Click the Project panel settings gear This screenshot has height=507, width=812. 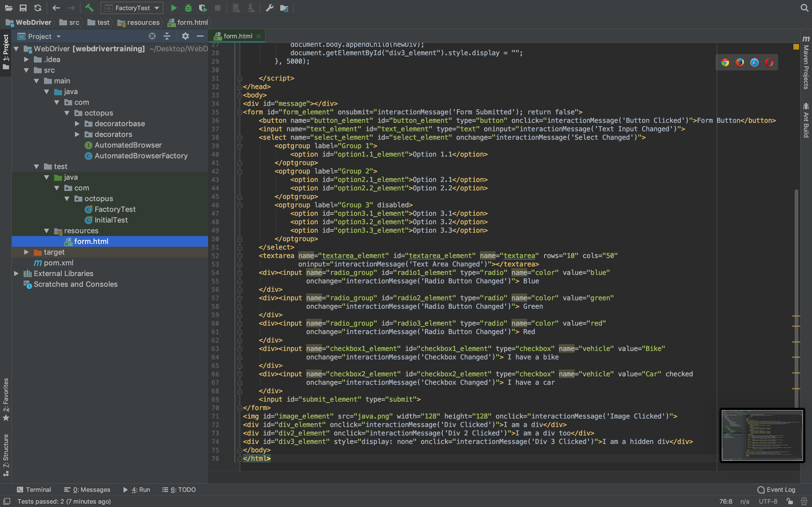[185, 36]
